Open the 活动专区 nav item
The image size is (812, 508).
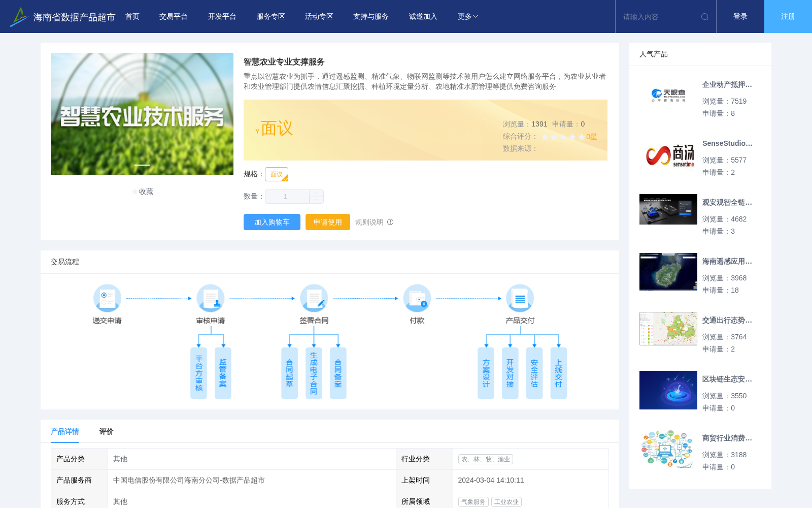point(319,17)
